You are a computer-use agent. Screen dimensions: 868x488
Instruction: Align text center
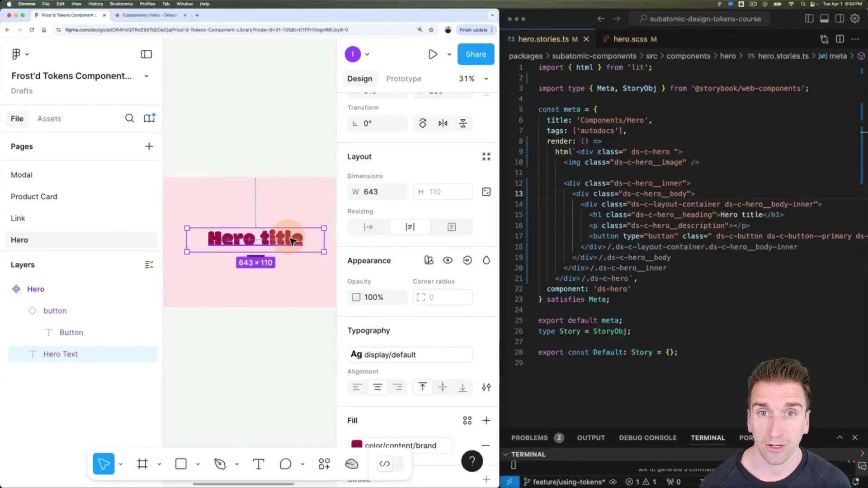pyautogui.click(x=377, y=387)
